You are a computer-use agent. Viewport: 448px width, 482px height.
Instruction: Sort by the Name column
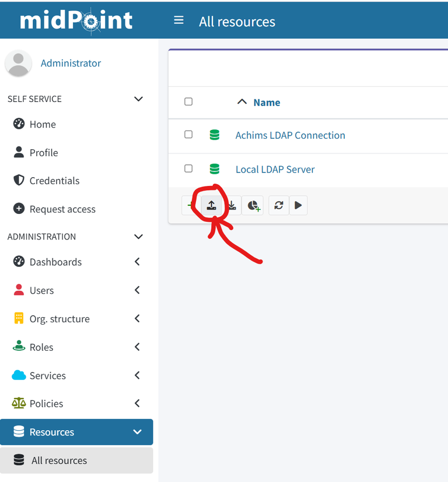point(267,103)
